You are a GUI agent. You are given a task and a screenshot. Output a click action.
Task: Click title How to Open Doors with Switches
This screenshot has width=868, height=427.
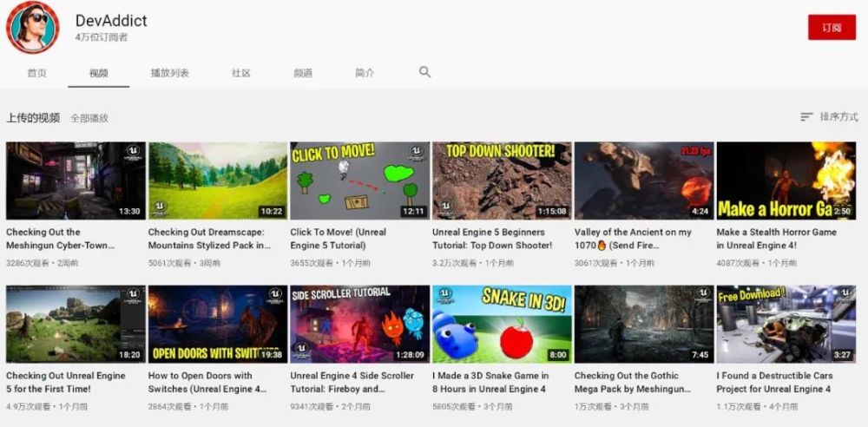(x=207, y=382)
